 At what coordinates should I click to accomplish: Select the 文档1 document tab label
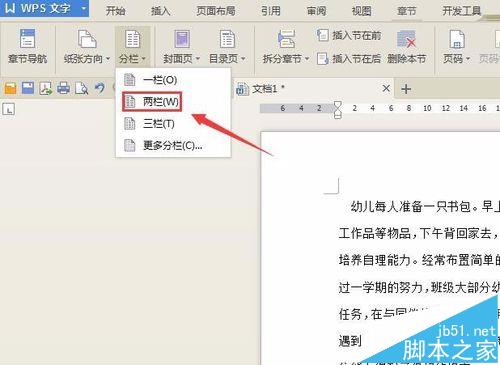[265, 89]
